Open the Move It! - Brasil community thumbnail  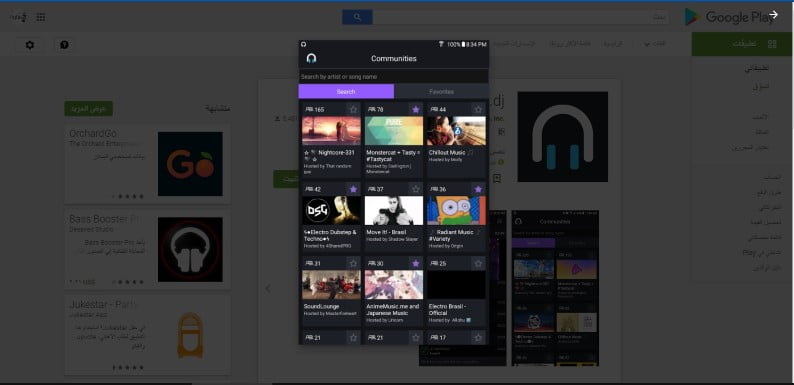[393, 210]
